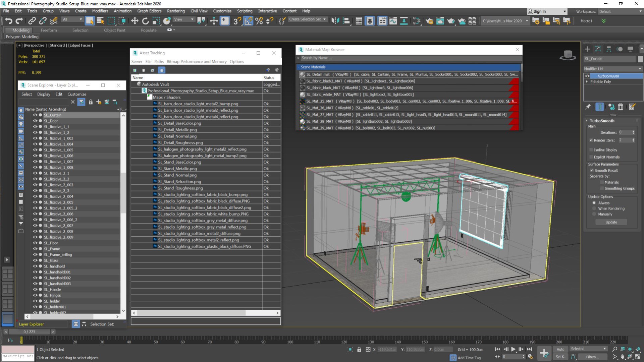The height and width of the screenshot is (362, 644).
Task: Click the SL_Curtain object color swatch
Action: point(640,59)
